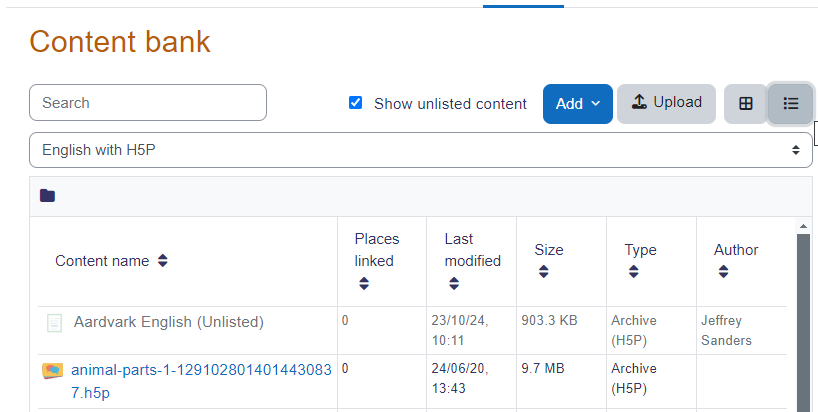Sort by Type column arrows
818x412 pixels.
(x=633, y=272)
